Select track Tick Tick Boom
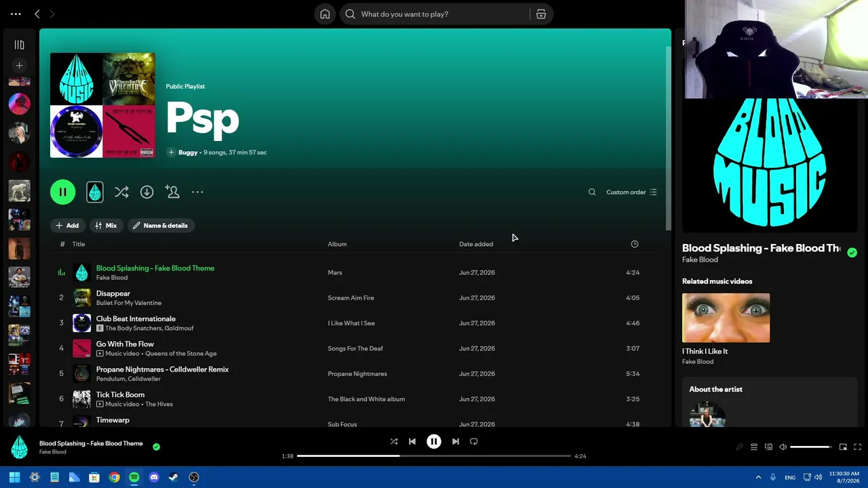The image size is (868, 488). click(120, 394)
